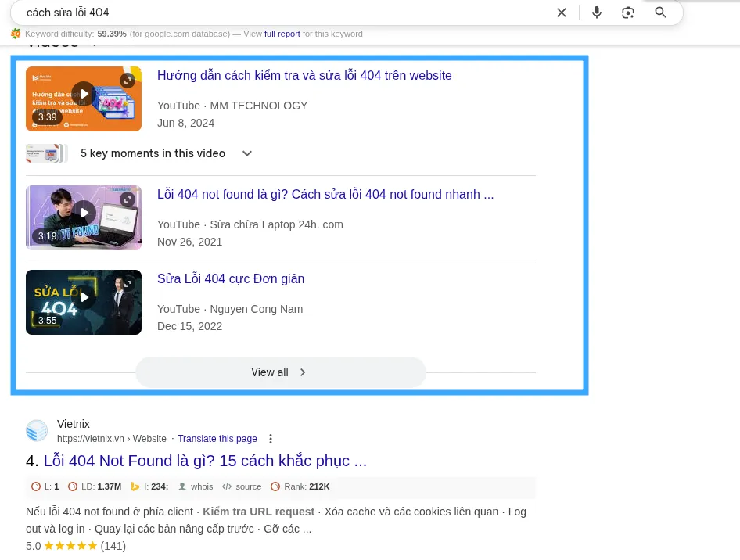The image size is (740, 560).
Task: Click the search magnifier icon
Action: (x=660, y=12)
